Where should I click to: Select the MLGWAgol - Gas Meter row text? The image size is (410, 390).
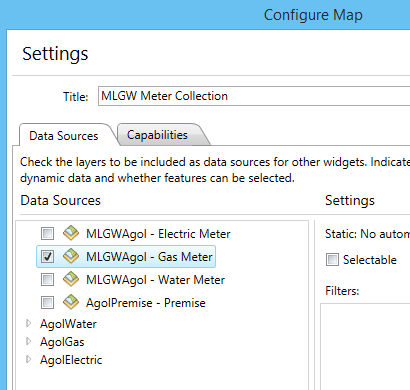point(149,257)
